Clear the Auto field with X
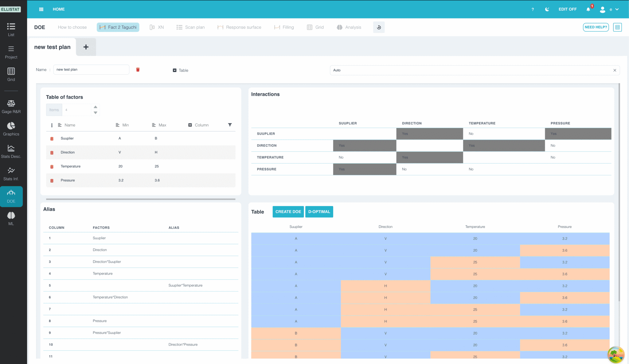 pyautogui.click(x=615, y=70)
